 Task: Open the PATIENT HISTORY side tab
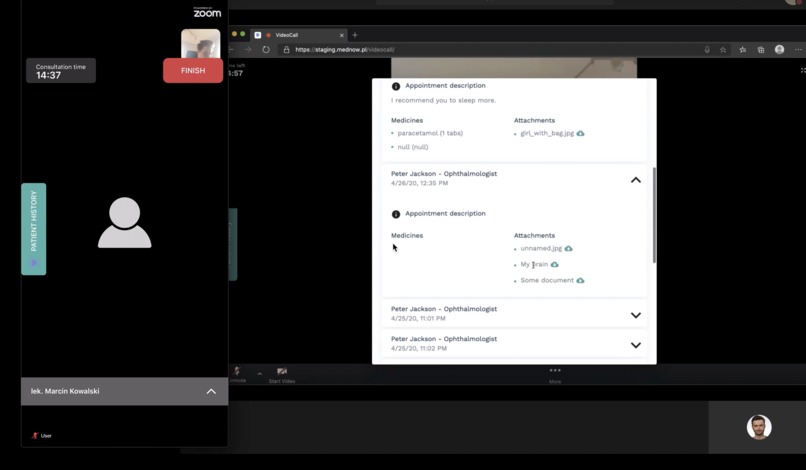(x=33, y=229)
